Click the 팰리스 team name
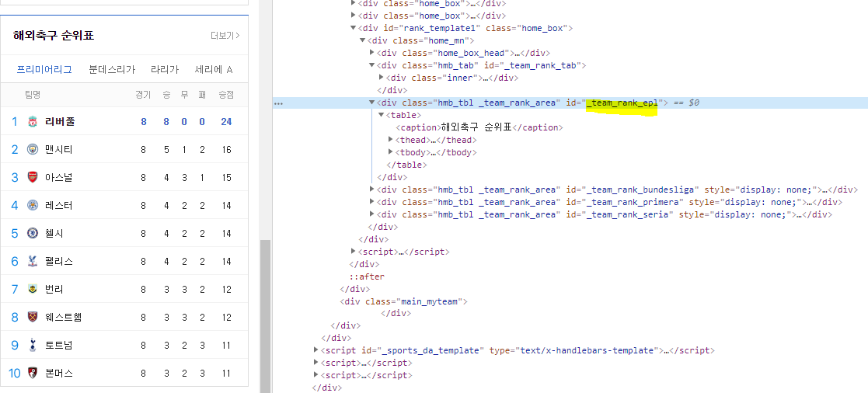The height and width of the screenshot is (393, 868). (59, 261)
